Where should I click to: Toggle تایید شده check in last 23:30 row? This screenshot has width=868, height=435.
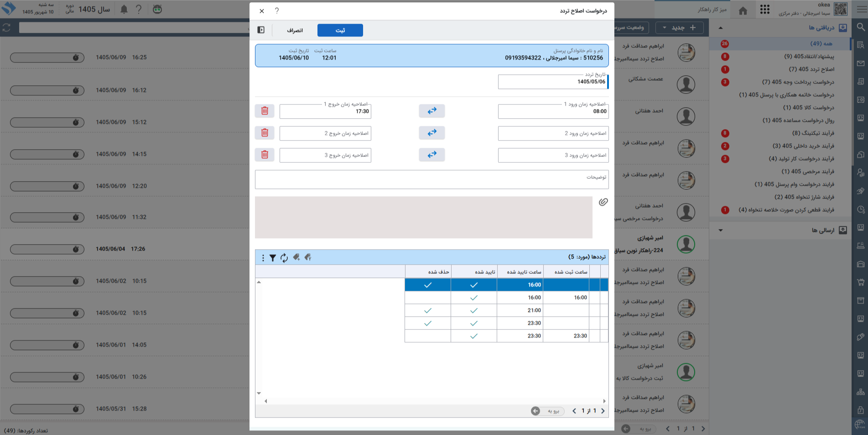tap(474, 336)
